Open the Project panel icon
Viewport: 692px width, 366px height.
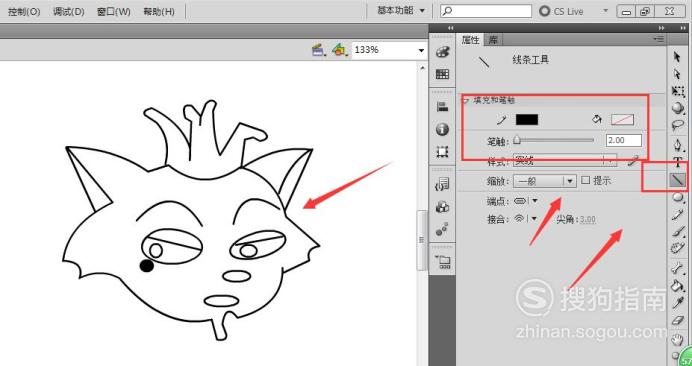442,262
